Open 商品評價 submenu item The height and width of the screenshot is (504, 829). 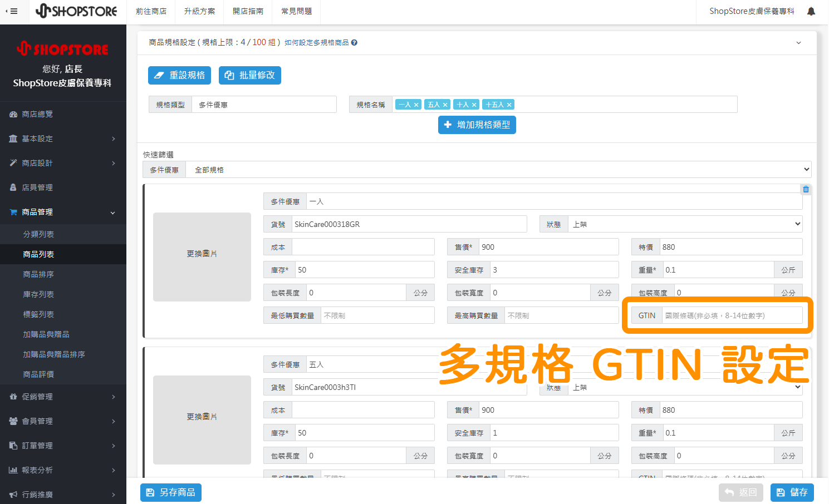(x=63, y=374)
